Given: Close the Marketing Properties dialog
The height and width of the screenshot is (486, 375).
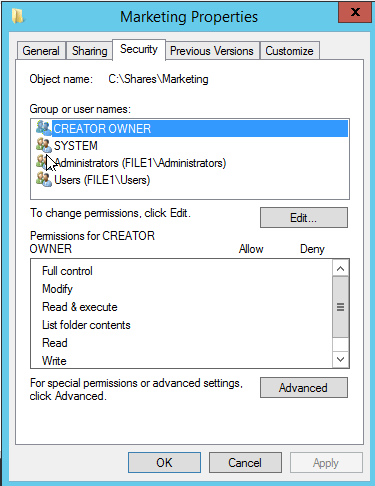Looking at the screenshot, I should 355,12.
